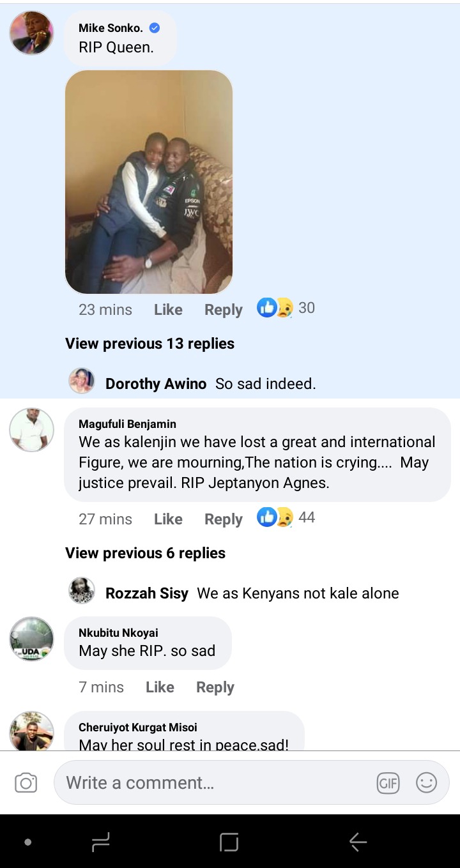
Task: Open Dorothy Awino's profile name link
Action: pyautogui.click(x=156, y=384)
